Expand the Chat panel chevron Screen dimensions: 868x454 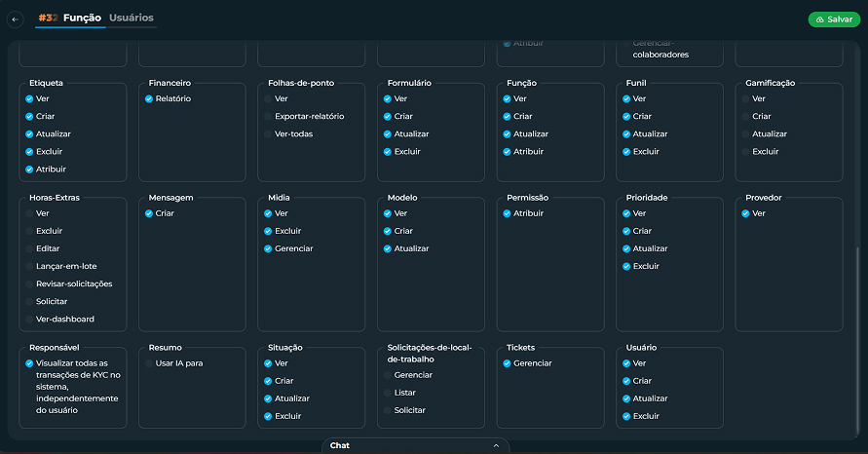point(496,445)
